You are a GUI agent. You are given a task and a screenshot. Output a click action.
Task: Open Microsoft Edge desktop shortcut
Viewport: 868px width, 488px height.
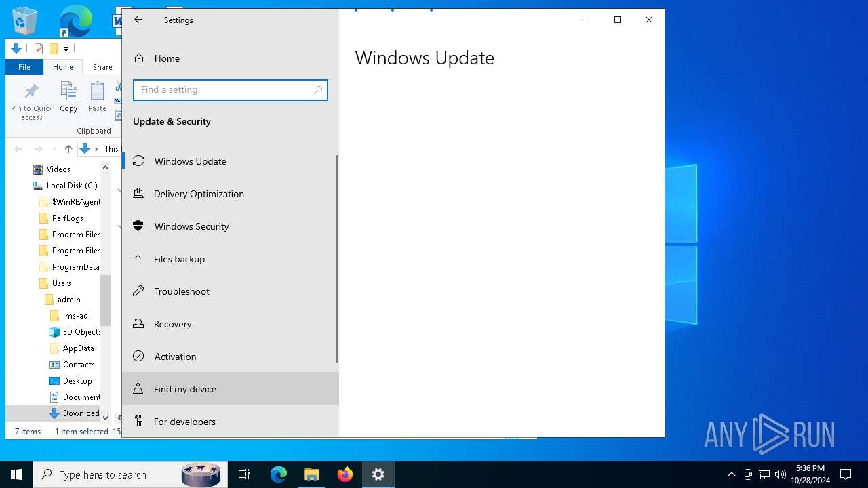click(75, 21)
